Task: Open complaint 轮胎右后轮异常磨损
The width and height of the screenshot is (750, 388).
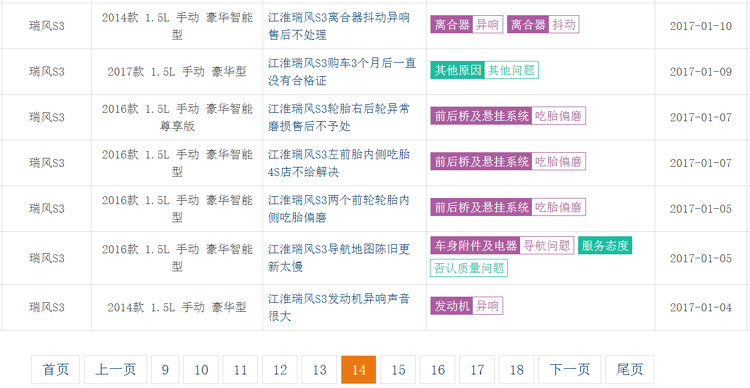Action: tap(339, 117)
